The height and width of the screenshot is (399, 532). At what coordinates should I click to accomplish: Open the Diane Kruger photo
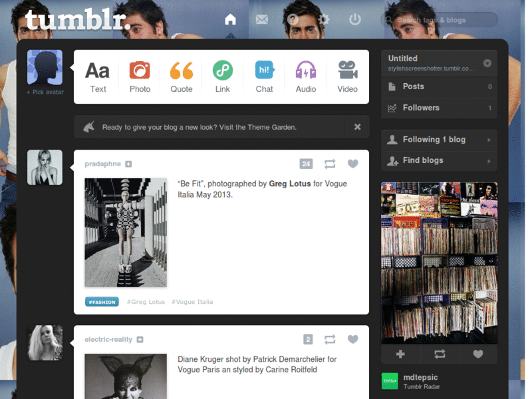pyautogui.click(x=126, y=376)
